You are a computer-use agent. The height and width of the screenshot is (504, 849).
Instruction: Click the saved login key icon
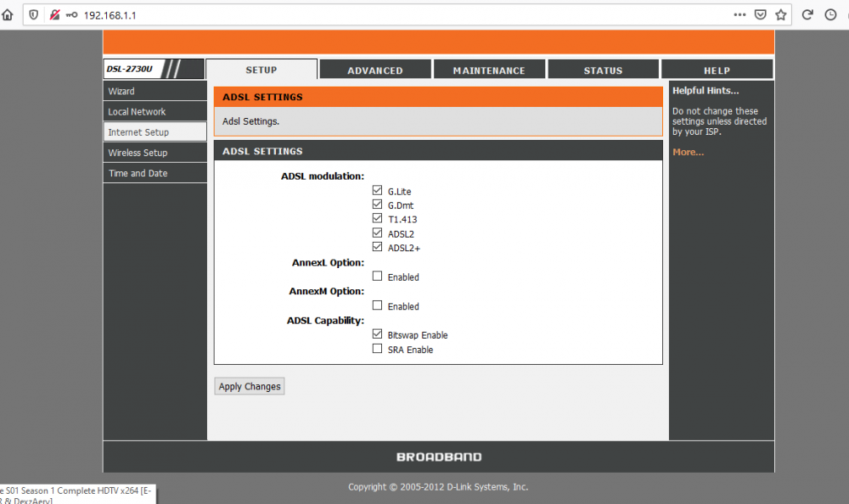pos(71,14)
